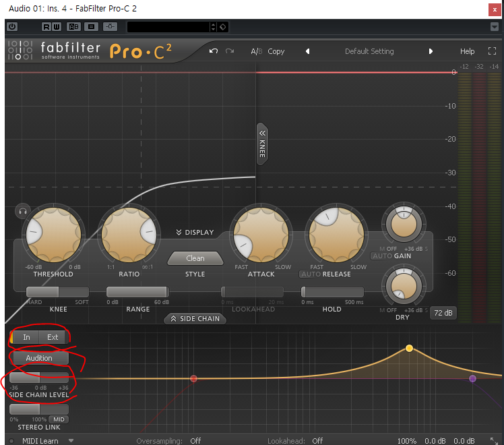Screen dimensions: 504x445
Task: Click the RATIO knob
Action: pyautogui.click(x=129, y=235)
